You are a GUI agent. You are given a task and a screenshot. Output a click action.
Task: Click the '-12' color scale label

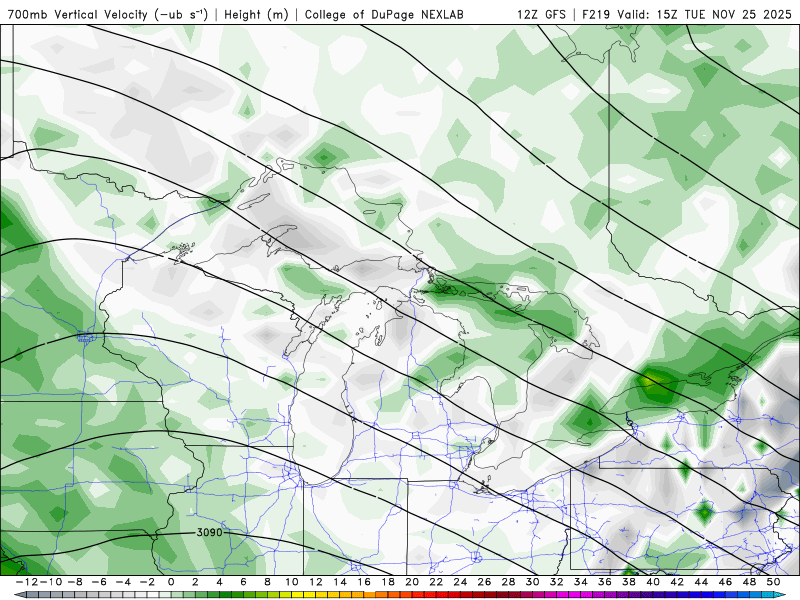(27, 582)
